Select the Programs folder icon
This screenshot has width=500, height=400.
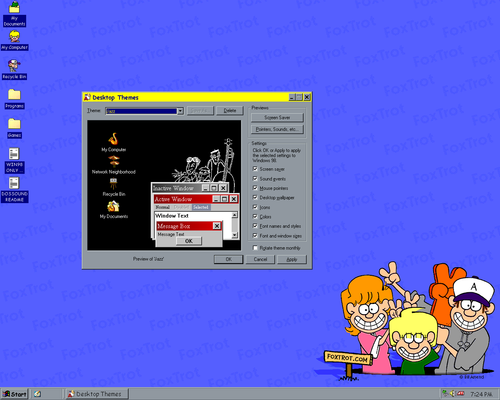[14, 99]
